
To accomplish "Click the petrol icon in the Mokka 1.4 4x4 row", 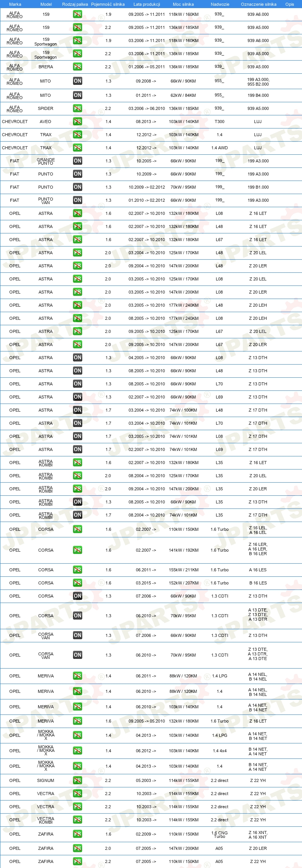I will click(x=77, y=751).
